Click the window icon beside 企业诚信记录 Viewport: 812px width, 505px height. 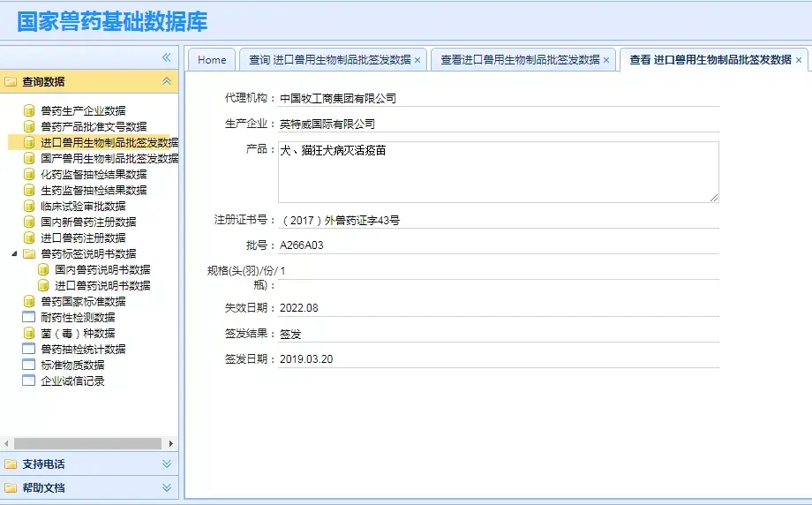(x=29, y=381)
